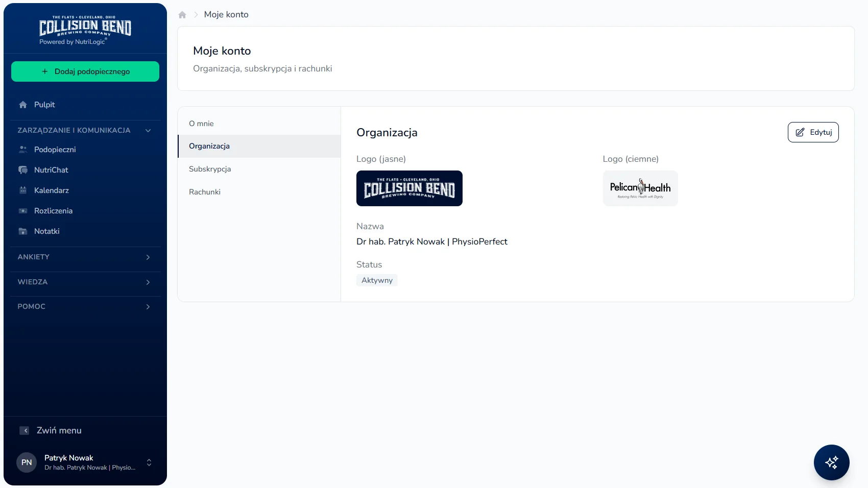
Task: Click the Status field label
Action: click(369, 265)
